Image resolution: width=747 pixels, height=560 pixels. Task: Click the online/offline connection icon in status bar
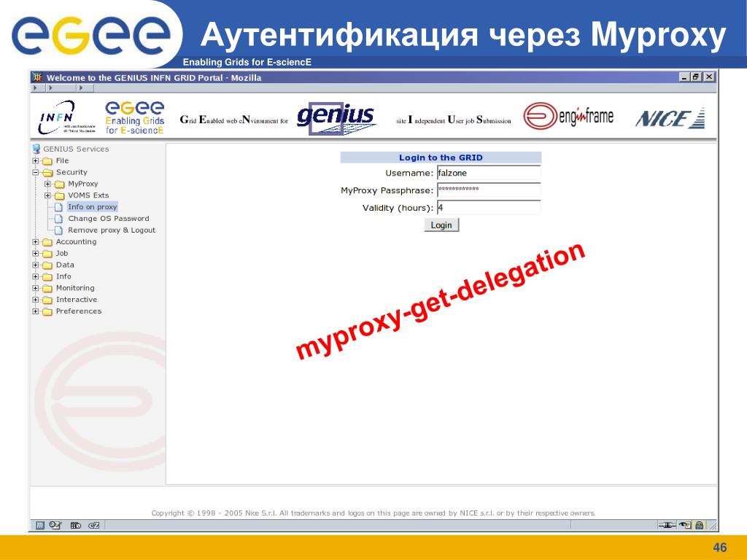pyautogui.click(x=667, y=524)
